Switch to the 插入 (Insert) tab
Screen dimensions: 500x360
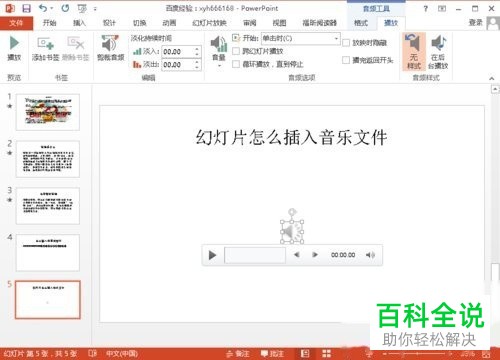point(79,23)
